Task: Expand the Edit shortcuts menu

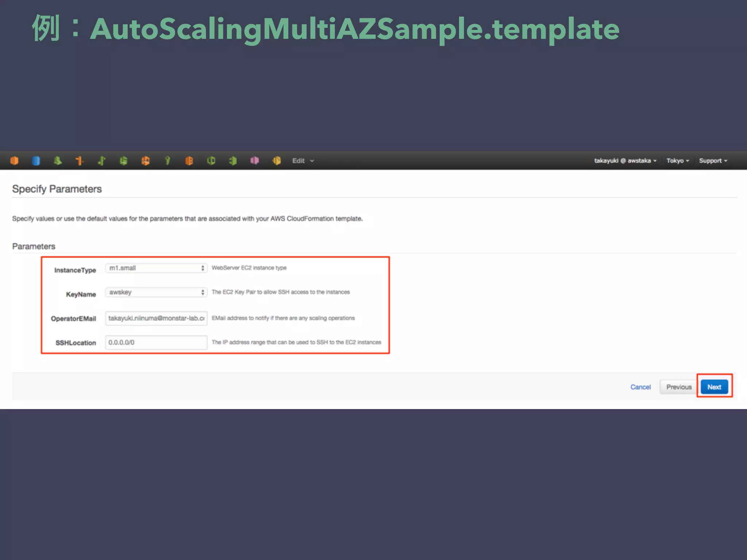Action: click(303, 161)
